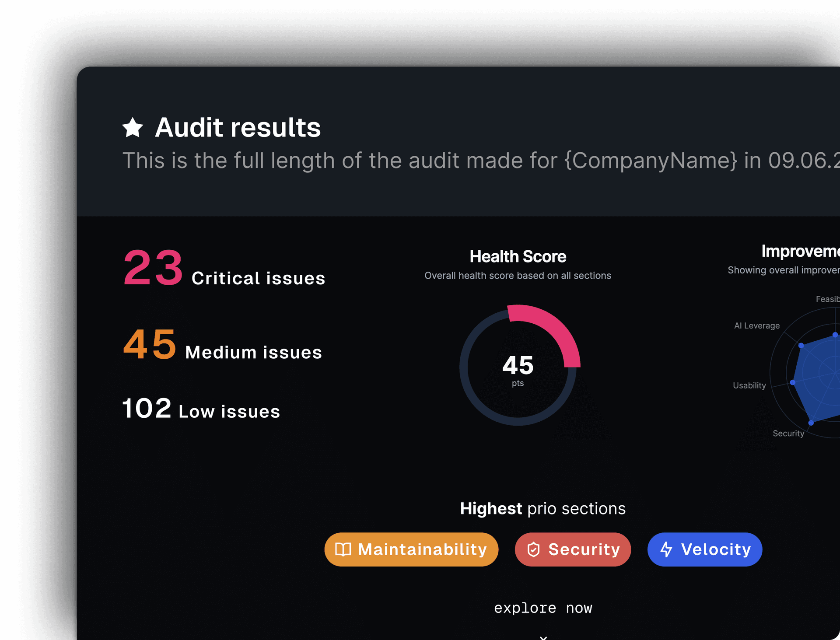Click the Health Score heading

518,257
